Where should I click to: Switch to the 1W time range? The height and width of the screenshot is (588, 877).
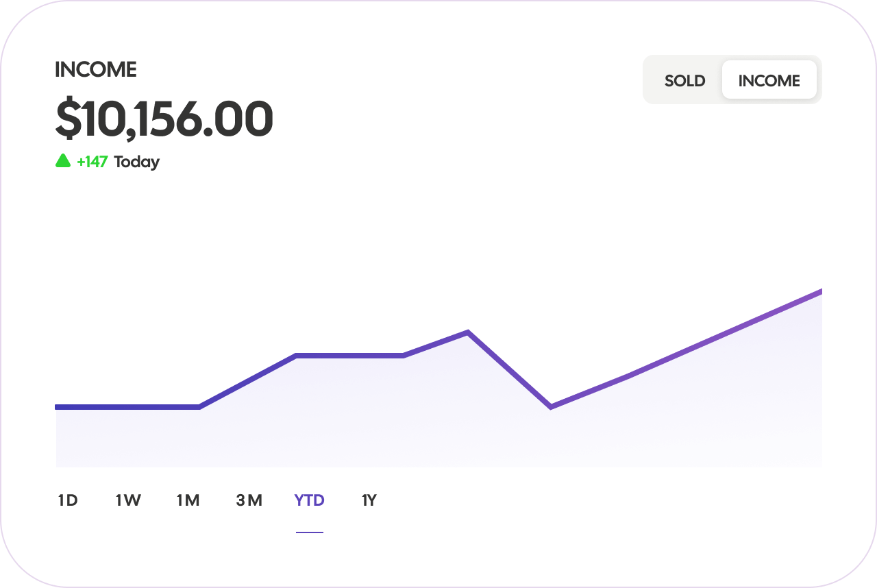(128, 500)
